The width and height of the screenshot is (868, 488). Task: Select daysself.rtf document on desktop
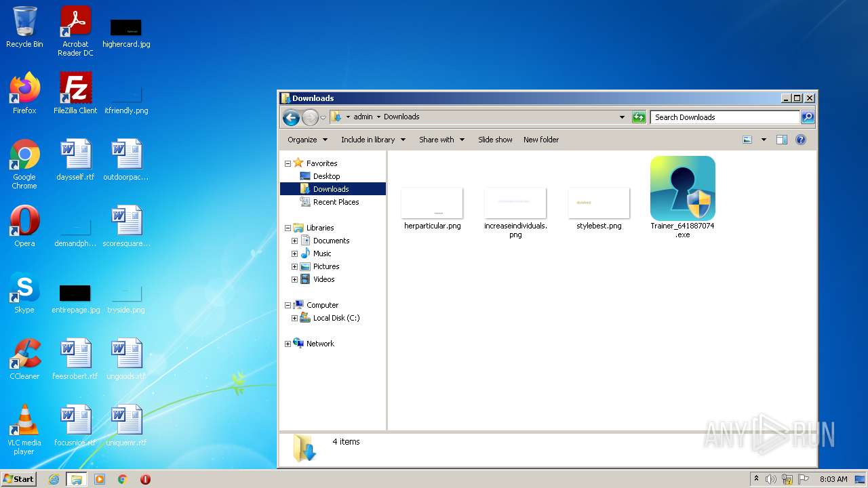[75, 160]
